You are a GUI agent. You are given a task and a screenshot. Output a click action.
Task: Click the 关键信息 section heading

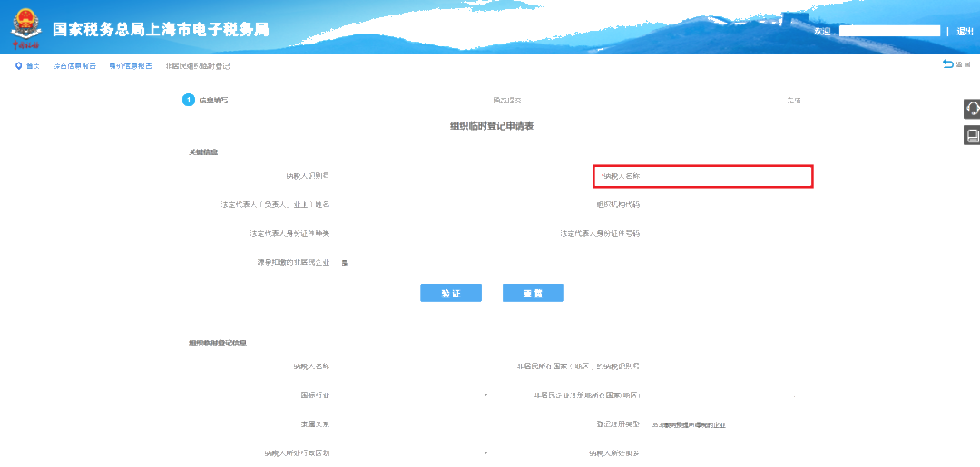tap(204, 151)
